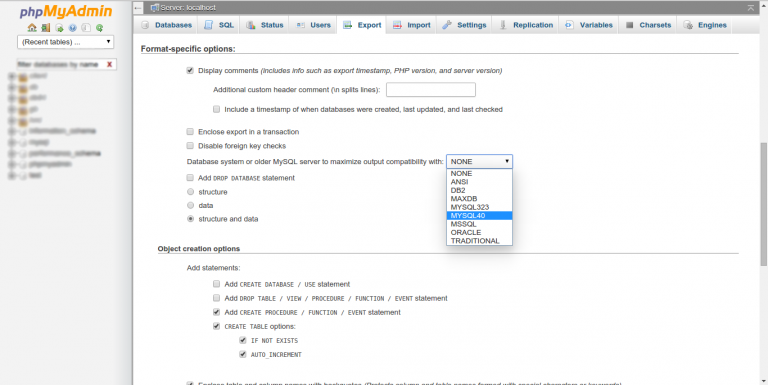Check Add CREATE DATABASE / USE statement
The image size is (768, 385).
[x=216, y=284]
